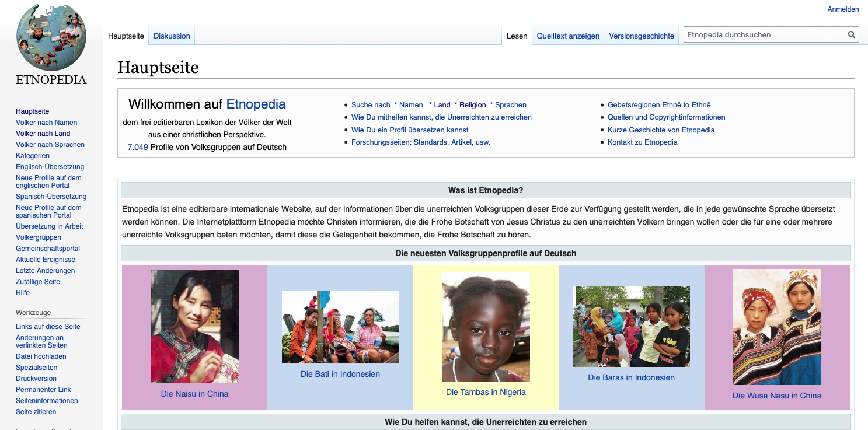Screen dimensions: 868x430
Task: Open Quellen und Copyrightinformationen link
Action: coord(667,117)
